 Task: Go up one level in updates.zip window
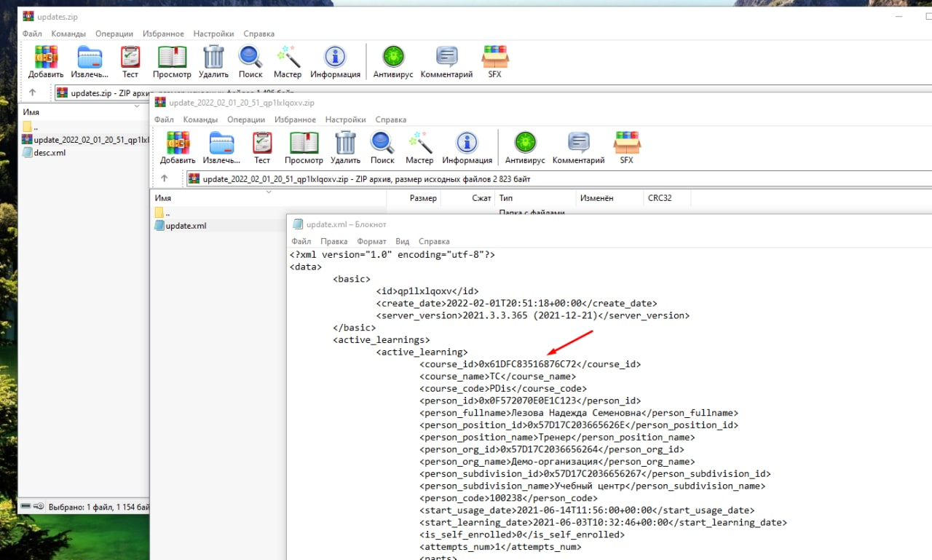click(x=32, y=92)
